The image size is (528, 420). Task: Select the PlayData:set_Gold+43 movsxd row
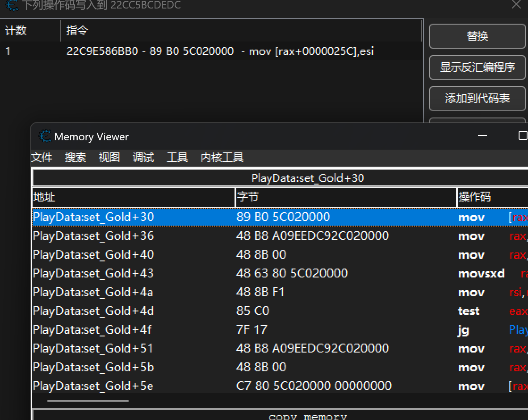280,273
